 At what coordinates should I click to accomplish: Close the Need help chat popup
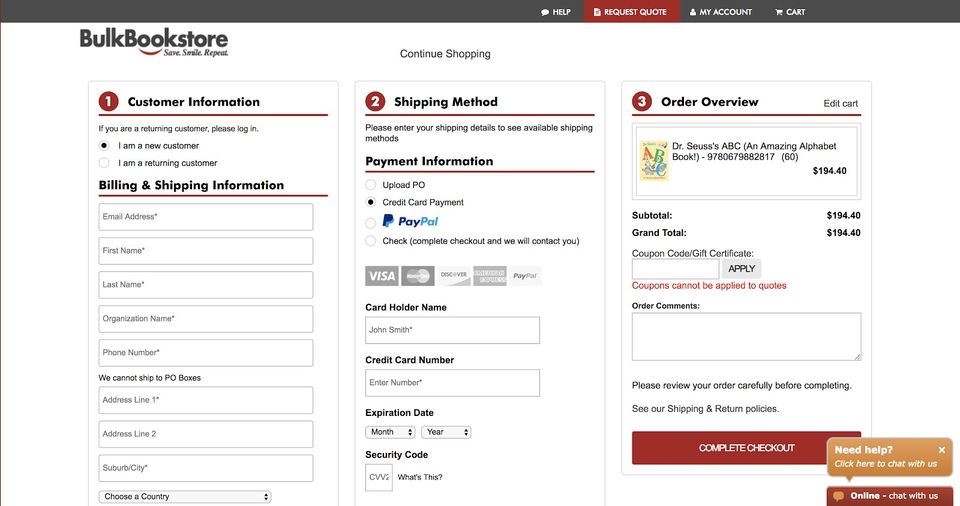(941, 450)
